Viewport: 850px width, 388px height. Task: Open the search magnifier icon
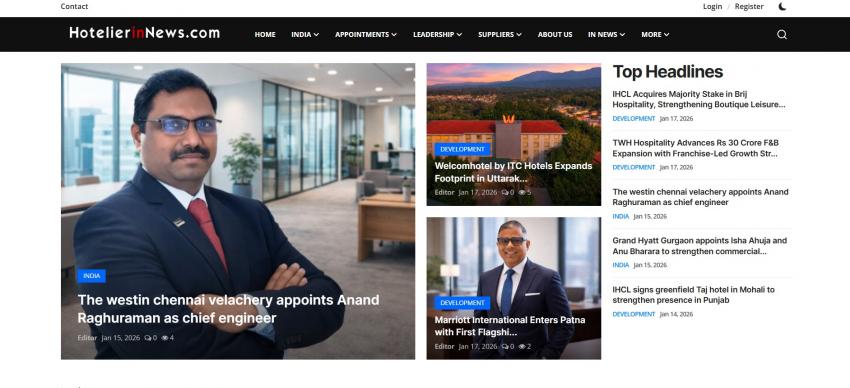click(782, 35)
